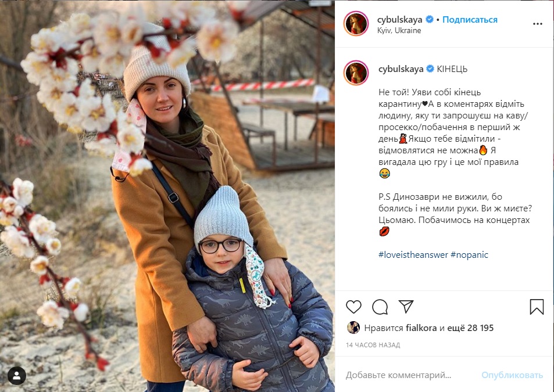Screen dimensions: 554x392
Task: Open the Kyiv, Ukraine location link
Action: coord(399,31)
